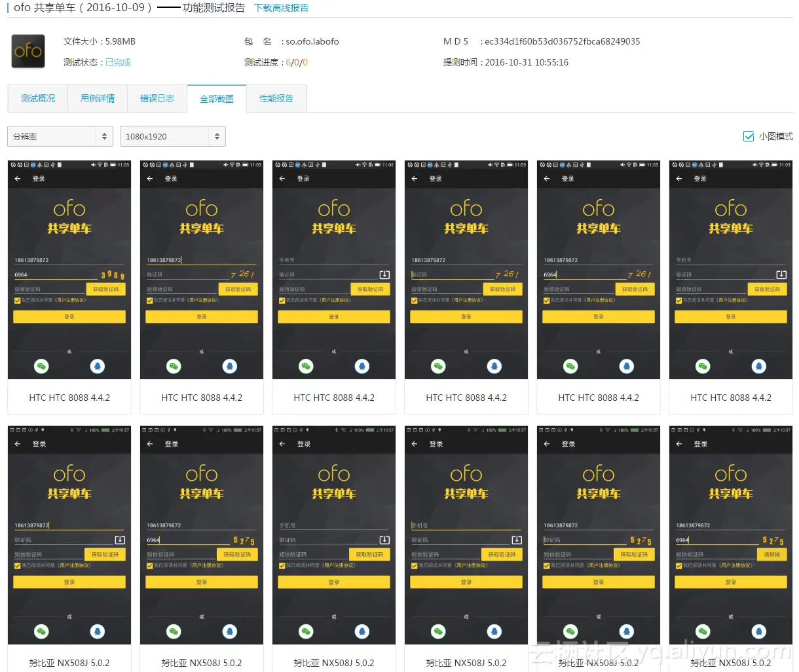Select the package name so.ofo.labofo

point(312,41)
